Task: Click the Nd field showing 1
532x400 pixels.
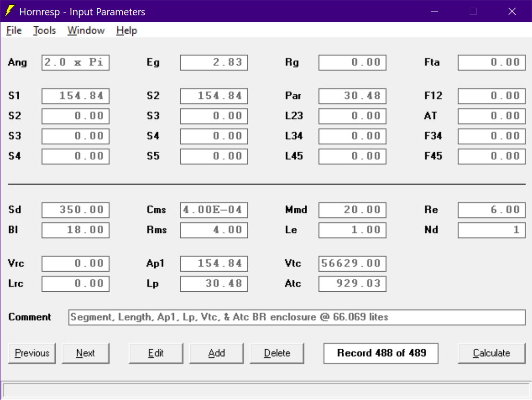Action: click(491, 230)
